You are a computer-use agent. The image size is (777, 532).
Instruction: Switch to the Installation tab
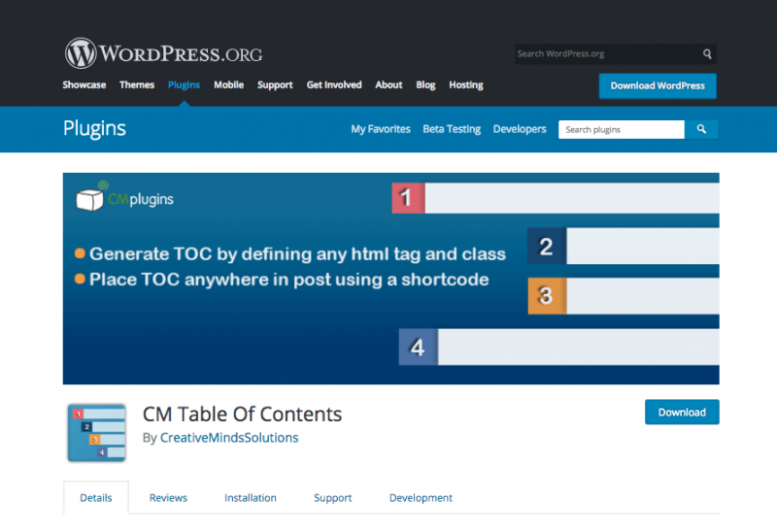[251, 498]
